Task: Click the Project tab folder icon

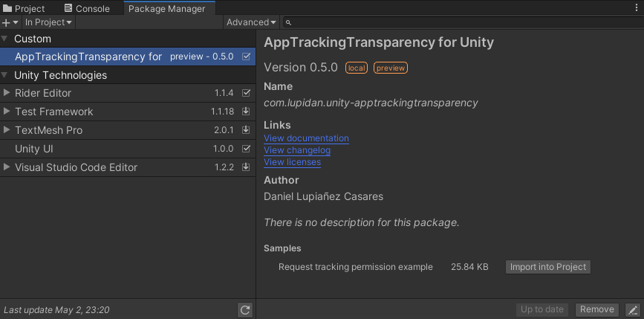Action: 8,8
